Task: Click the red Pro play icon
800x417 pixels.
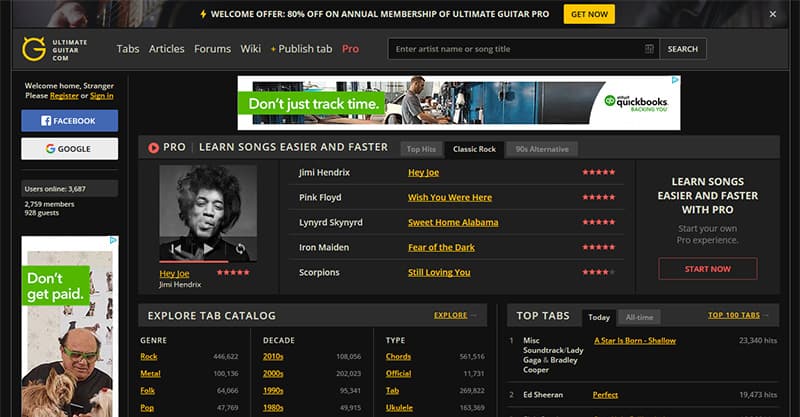Action: click(154, 148)
